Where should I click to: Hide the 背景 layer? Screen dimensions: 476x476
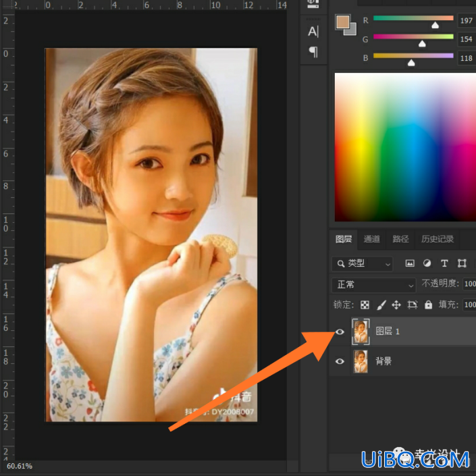point(340,361)
